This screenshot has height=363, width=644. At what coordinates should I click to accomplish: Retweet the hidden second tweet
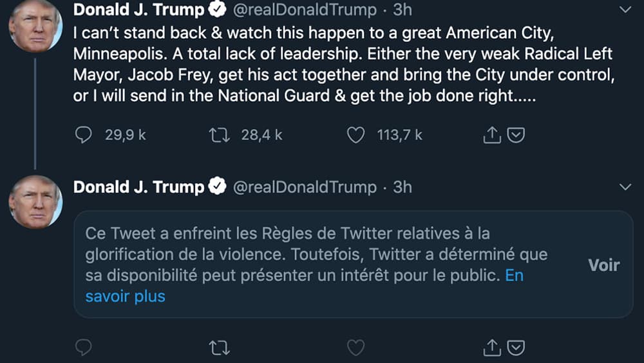(x=220, y=348)
